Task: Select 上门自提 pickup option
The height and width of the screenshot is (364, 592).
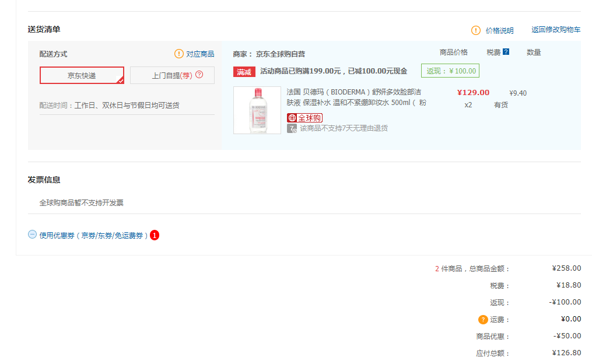Action: [172, 75]
